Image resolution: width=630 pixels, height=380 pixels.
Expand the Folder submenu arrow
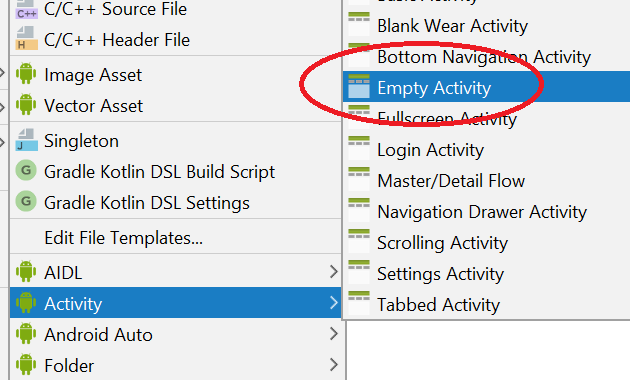[x=333, y=364]
